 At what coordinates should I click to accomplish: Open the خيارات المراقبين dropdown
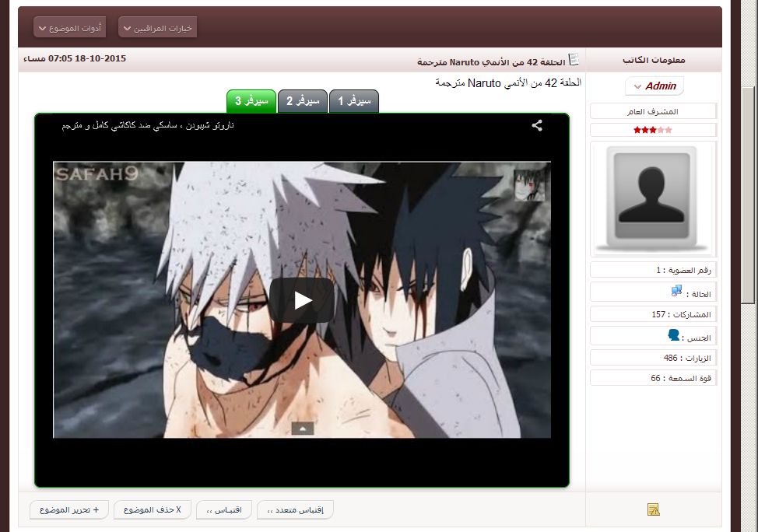pyautogui.click(x=158, y=27)
